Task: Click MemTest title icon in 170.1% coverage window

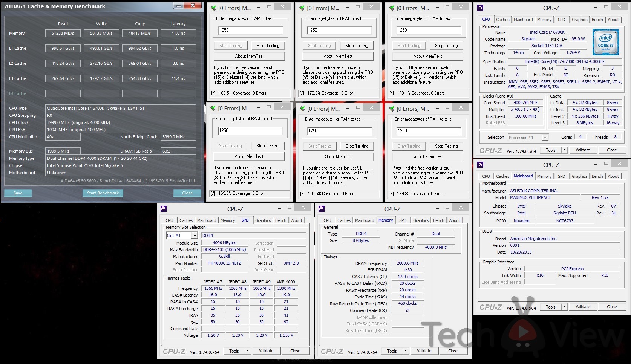Action: (x=391, y=8)
